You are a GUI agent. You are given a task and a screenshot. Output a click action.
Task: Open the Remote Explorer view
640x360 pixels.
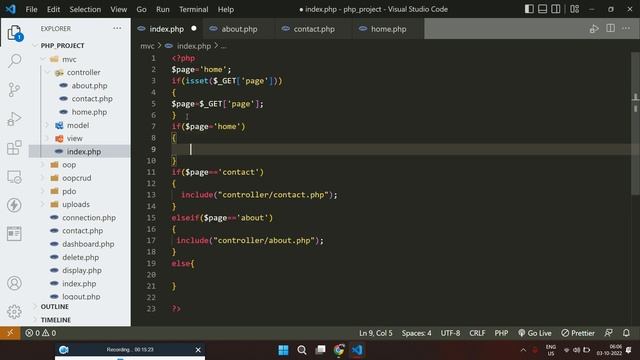click(14, 177)
